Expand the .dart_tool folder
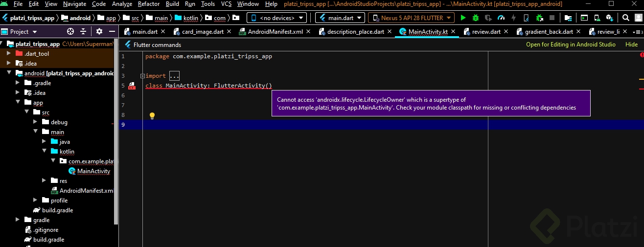The width and height of the screenshot is (644, 247). point(9,54)
